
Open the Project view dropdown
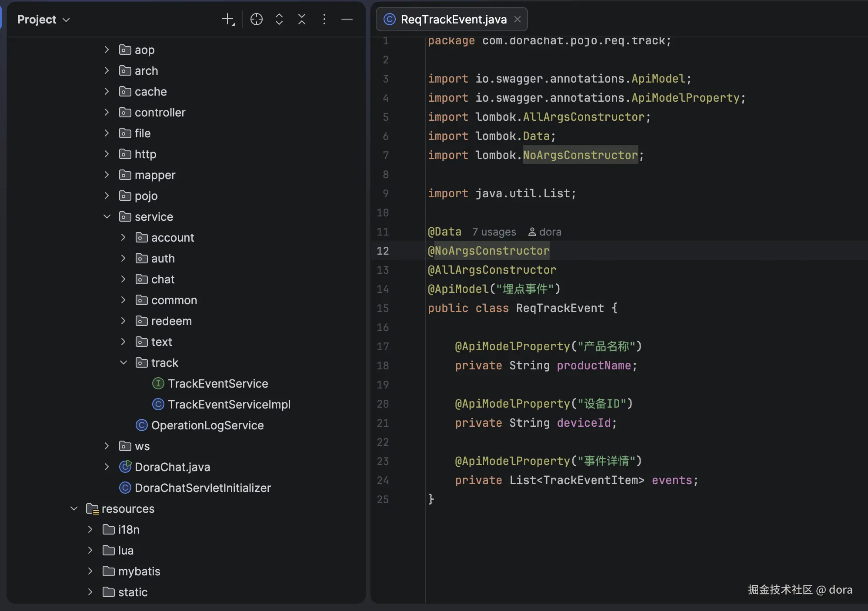click(43, 20)
